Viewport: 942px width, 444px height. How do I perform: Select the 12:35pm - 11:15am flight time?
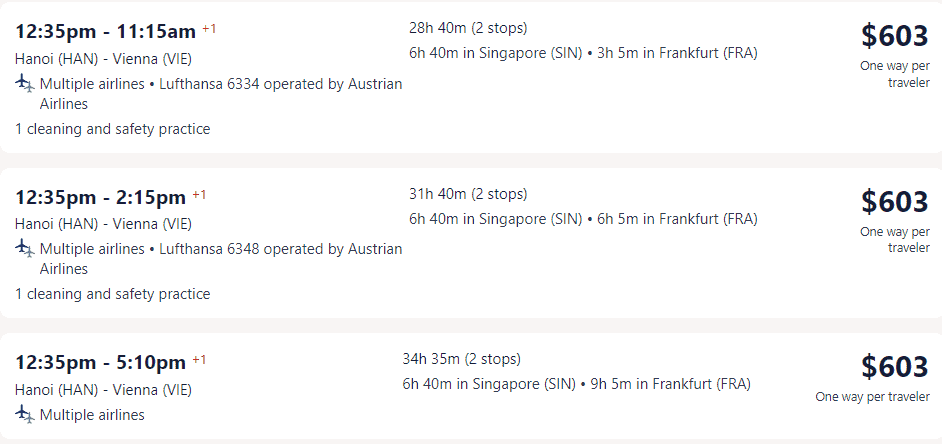point(106,31)
